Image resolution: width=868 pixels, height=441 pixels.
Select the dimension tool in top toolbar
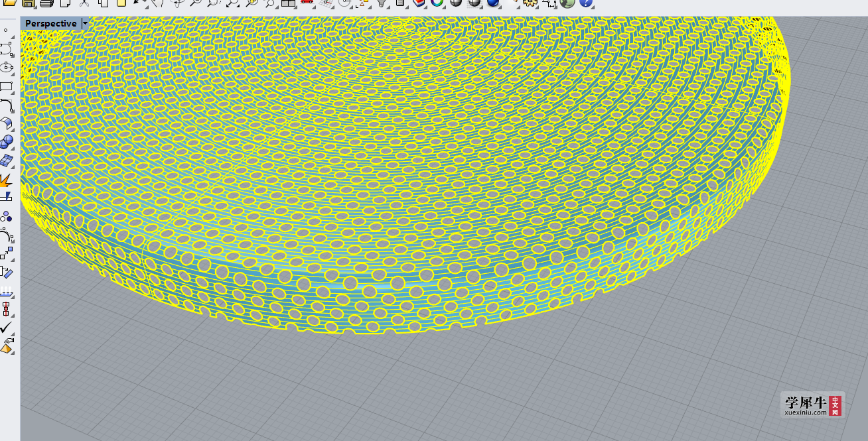(548, 3)
